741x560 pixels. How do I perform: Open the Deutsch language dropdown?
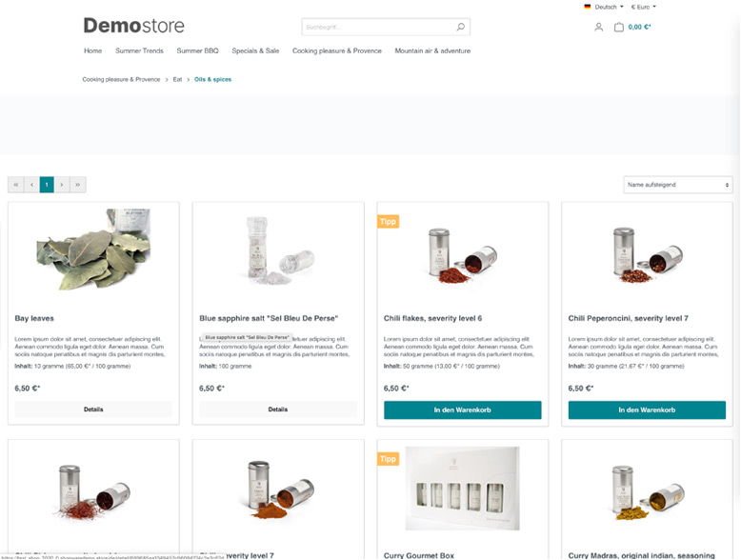point(604,7)
